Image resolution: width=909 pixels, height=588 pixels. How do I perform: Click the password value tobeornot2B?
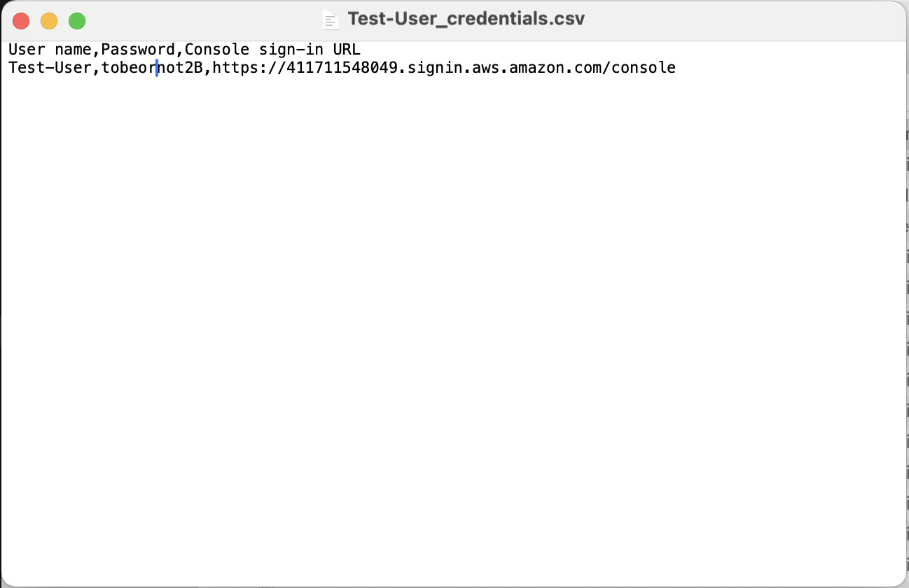152,68
